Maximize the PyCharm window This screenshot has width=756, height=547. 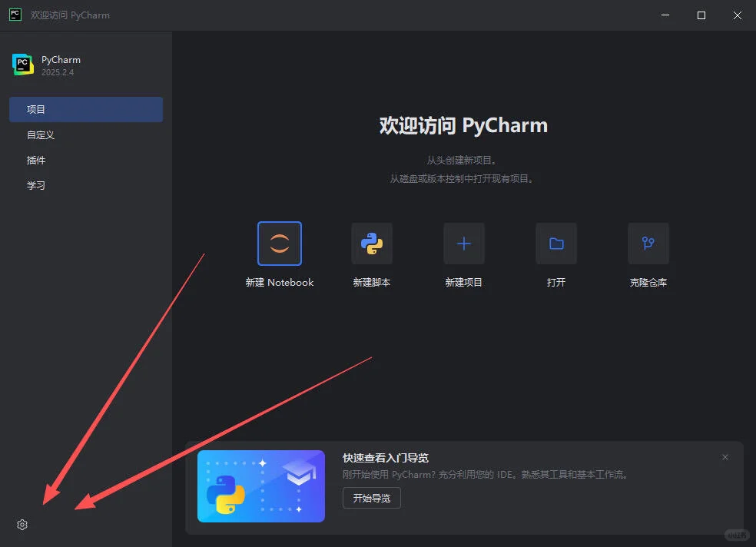pos(701,15)
